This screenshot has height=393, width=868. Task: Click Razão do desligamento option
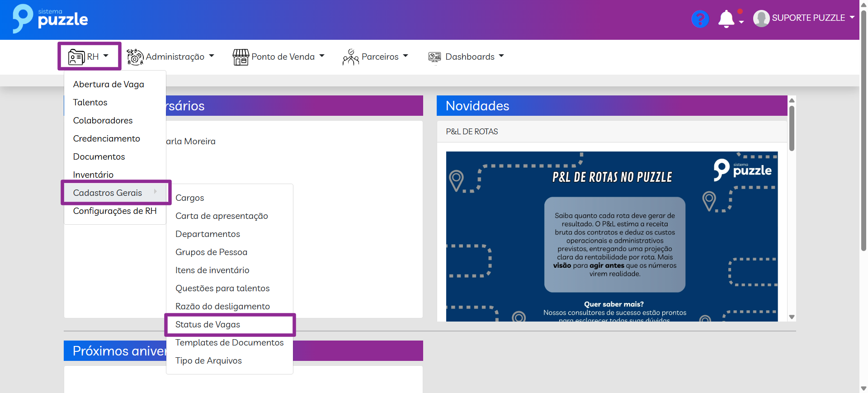pos(222,307)
